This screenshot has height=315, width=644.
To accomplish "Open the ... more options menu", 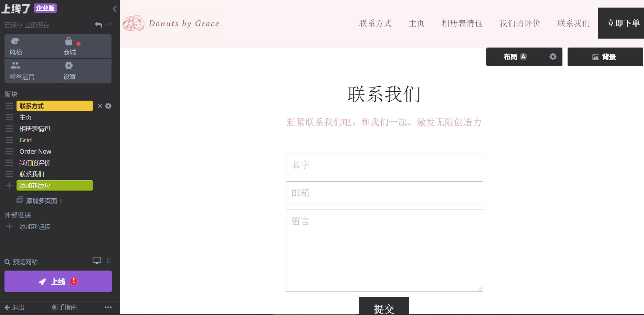I will click(x=108, y=307).
